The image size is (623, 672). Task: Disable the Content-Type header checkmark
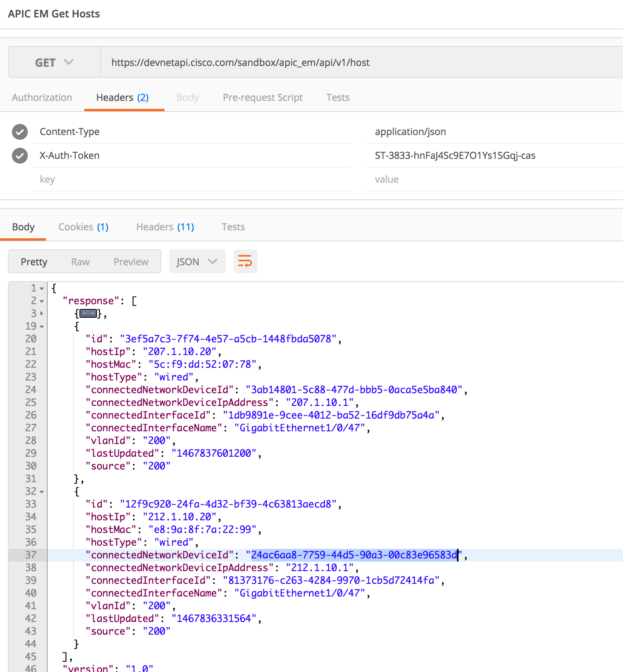(20, 132)
